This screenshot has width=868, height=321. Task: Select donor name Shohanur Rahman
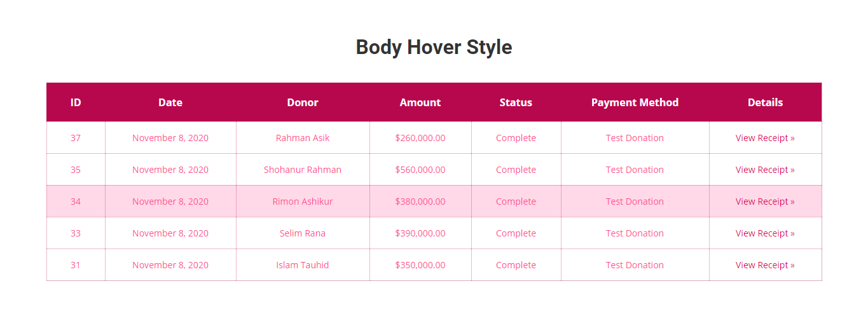click(x=303, y=170)
